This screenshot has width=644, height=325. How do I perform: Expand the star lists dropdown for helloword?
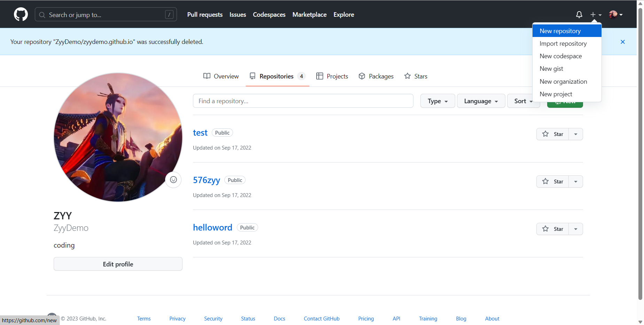[x=576, y=229]
